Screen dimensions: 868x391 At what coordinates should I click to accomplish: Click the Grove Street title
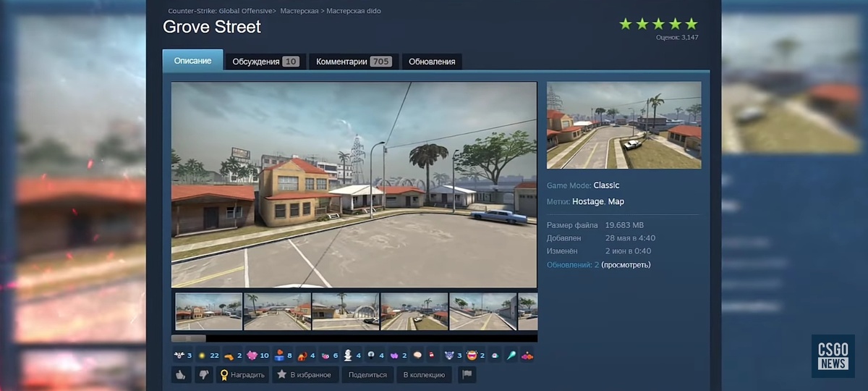[x=212, y=27]
